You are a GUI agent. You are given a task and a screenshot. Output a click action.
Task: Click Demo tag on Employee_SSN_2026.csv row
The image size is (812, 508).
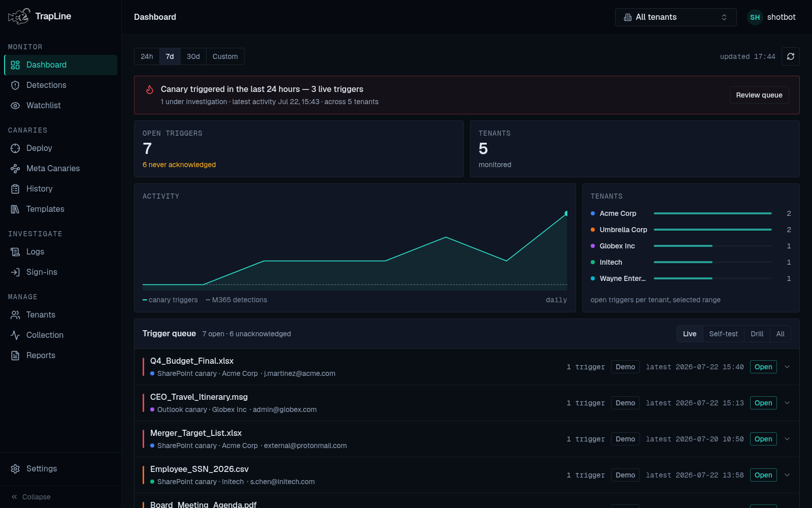point(625,475)
